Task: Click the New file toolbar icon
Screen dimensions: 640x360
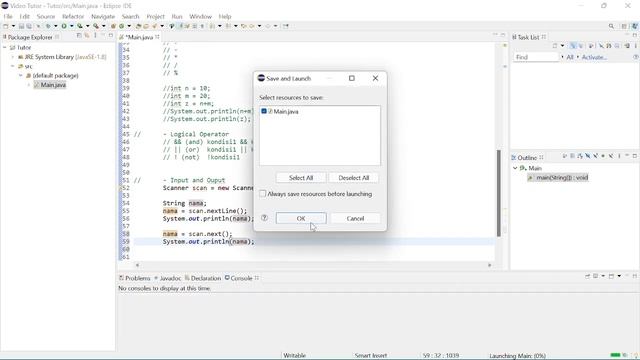Action: tap(6, 26)
